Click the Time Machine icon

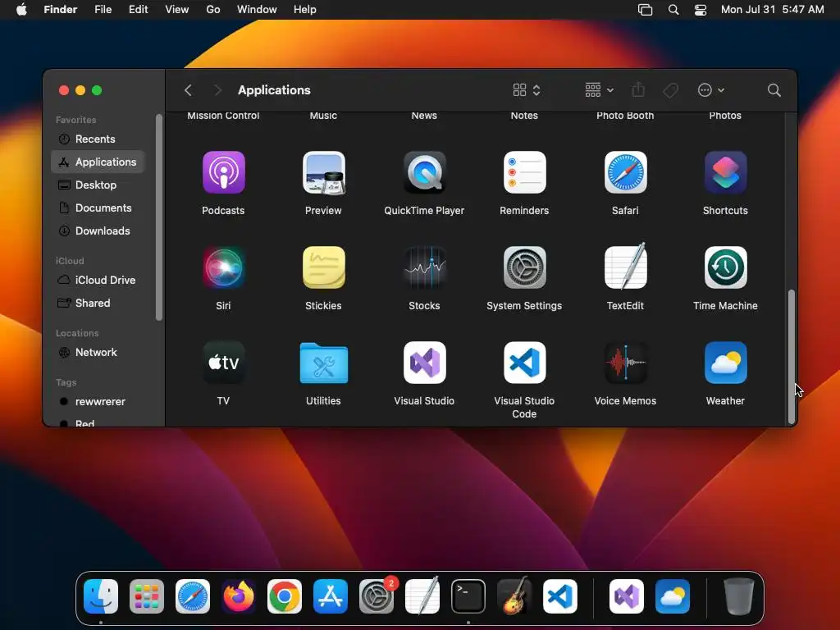point(725,267)
